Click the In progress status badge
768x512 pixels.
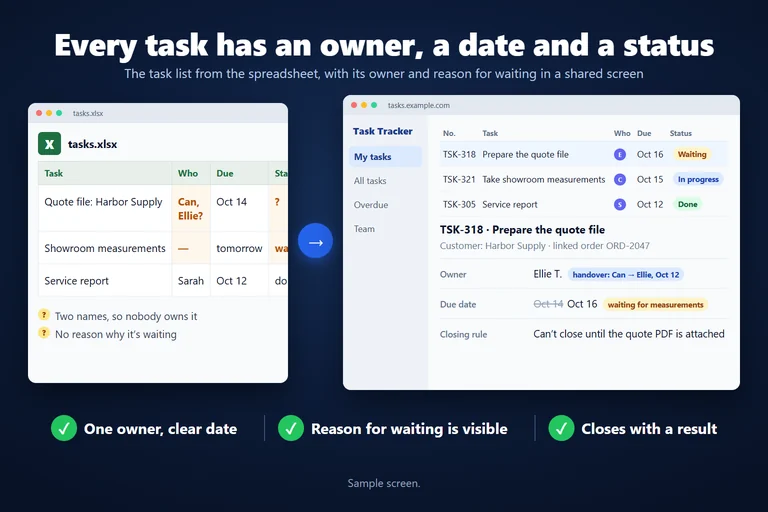(x=698, y=179)
